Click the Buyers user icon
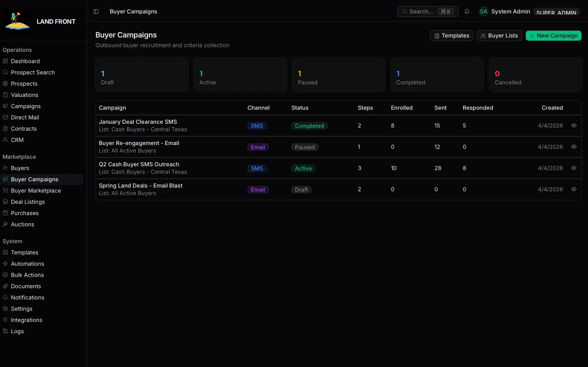The width and height of the screenshot is (588, 367). point(5,168)
